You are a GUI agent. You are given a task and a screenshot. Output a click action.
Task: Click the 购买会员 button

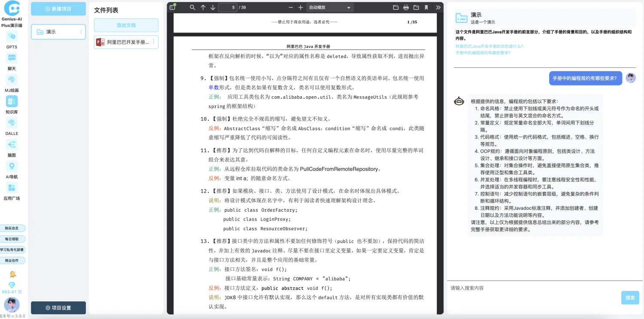coord(12,228)
